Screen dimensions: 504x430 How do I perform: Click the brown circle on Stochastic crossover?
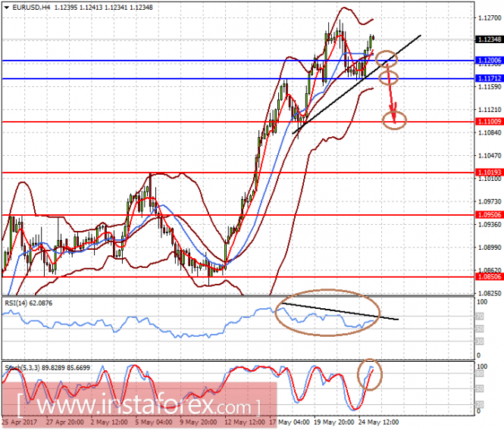click(370, 375)
